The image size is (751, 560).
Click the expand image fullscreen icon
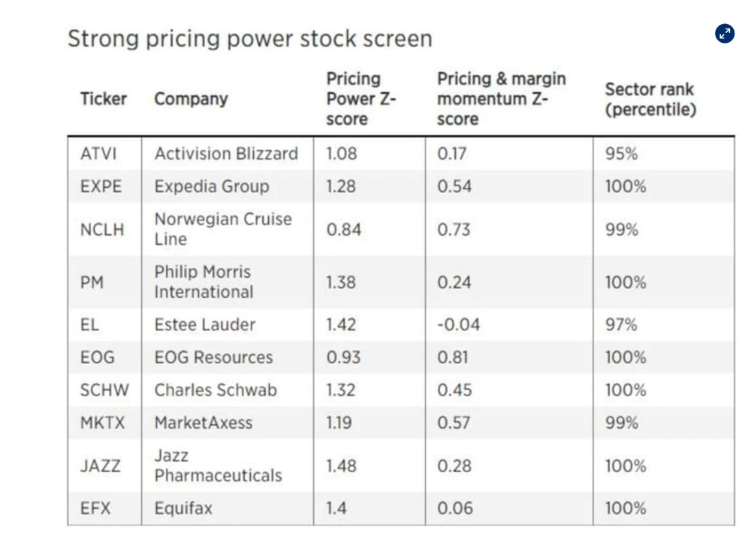coord(725,33)
